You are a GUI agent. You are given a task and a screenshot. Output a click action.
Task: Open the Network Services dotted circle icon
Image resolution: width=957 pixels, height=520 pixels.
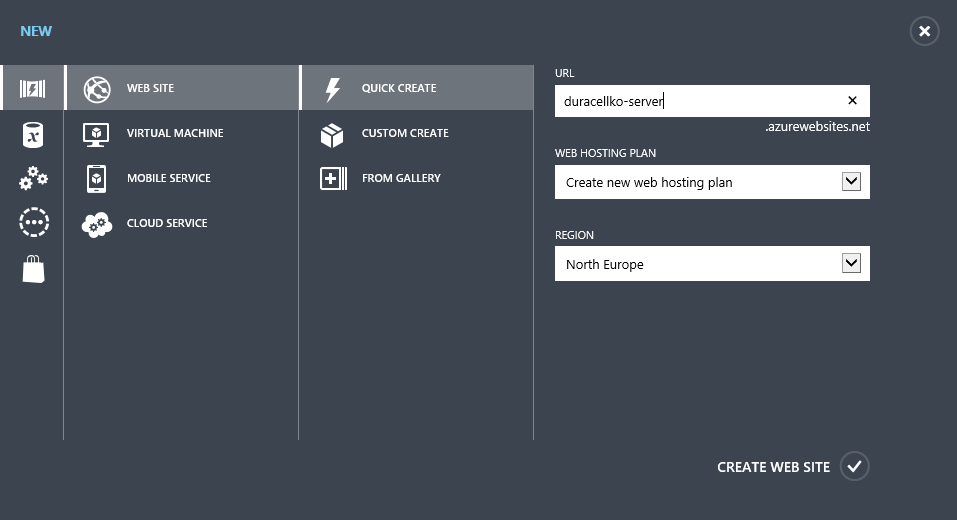[34, 222]
